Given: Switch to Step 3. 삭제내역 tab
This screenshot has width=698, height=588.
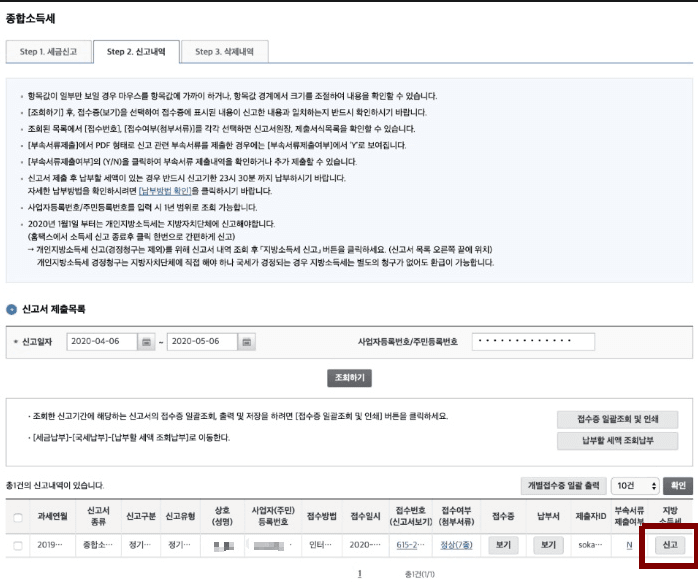Looking at the screenshot, I should [224, 52].
